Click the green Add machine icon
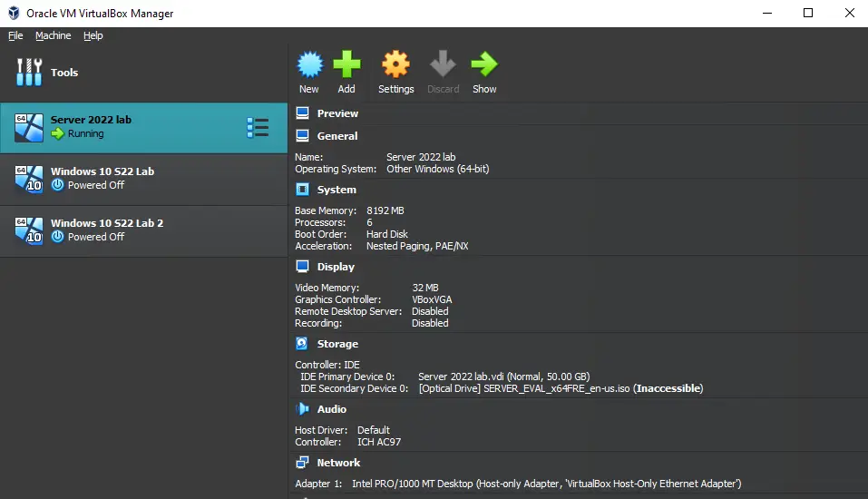 pyautogui.click(x=346, y=65)
